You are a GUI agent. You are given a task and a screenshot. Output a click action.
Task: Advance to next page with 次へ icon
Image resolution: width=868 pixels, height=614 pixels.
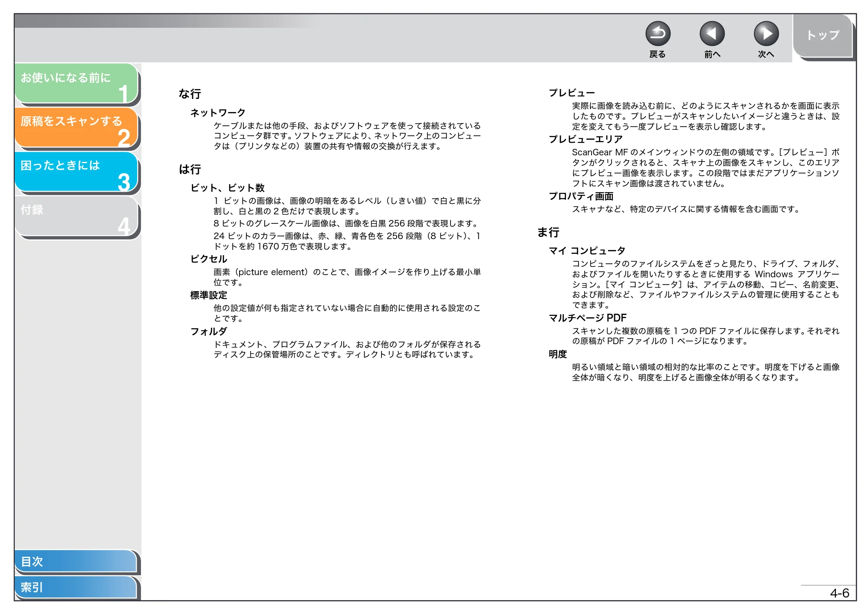(x=766, y=34)
